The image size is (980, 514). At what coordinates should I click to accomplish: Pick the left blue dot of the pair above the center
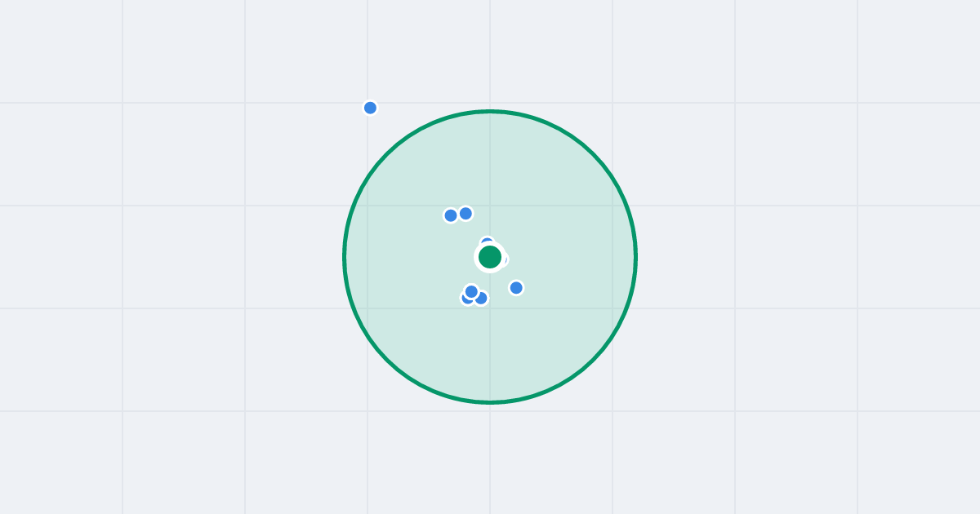[451, 215]
